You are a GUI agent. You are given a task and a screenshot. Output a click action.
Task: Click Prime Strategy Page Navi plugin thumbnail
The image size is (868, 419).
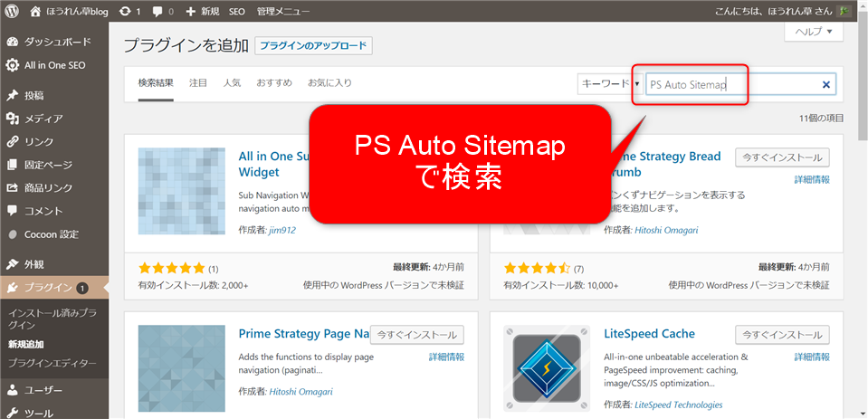pos(182,368)
